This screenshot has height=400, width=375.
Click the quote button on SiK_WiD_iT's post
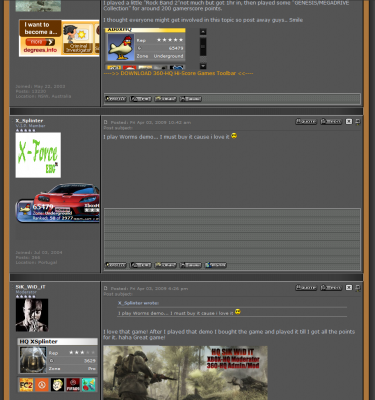click(x=306, y=288)
